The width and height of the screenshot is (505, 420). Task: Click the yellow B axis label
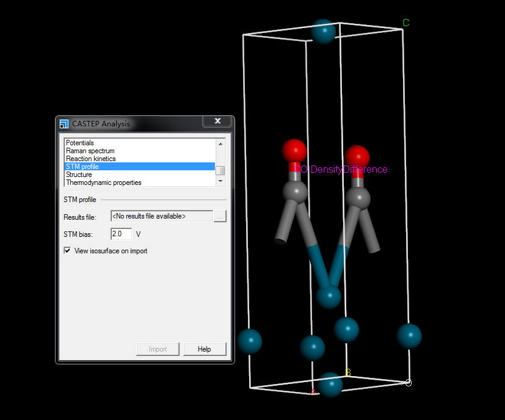[x=348, y=372]
